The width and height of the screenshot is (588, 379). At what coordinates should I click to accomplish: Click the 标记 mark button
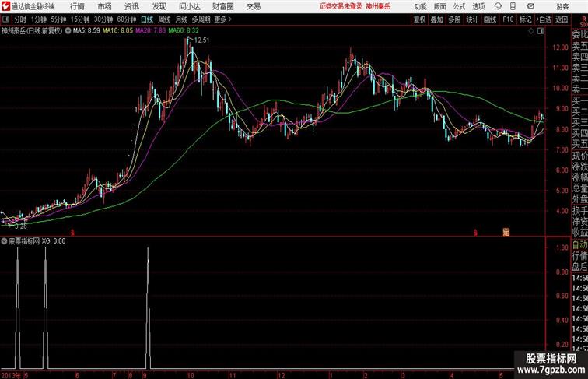click(x=525, y=19)
